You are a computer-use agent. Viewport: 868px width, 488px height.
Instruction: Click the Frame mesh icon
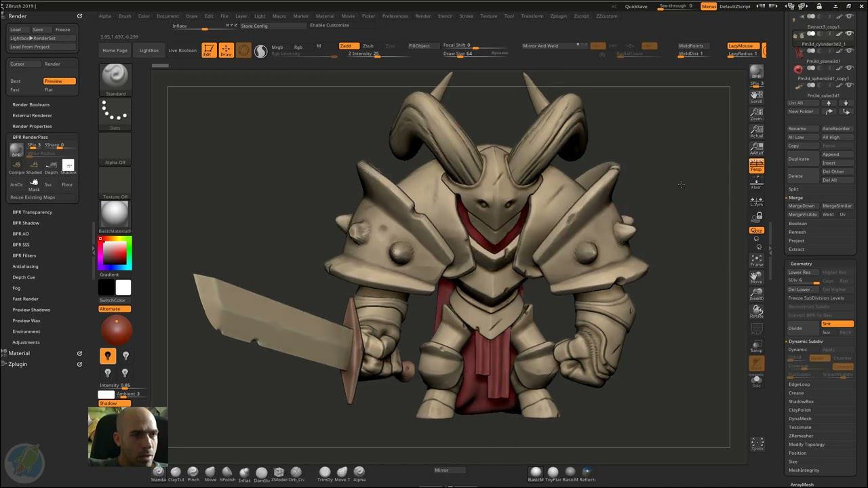tap(756, 260)
